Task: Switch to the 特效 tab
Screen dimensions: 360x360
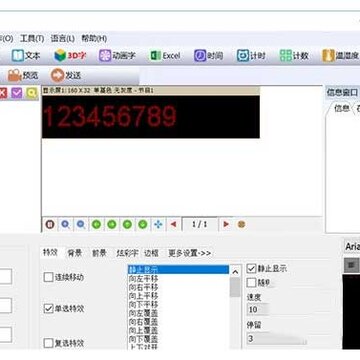Action: pos(51,253)
